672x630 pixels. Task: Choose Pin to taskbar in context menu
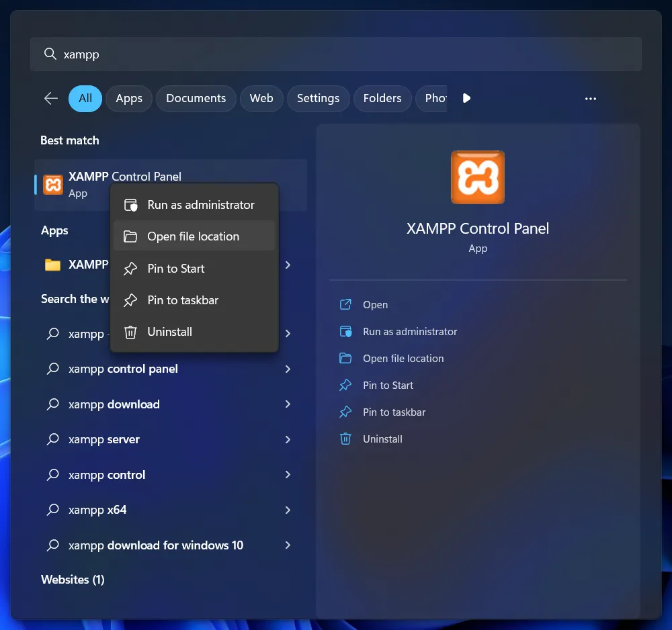[194, 300]
